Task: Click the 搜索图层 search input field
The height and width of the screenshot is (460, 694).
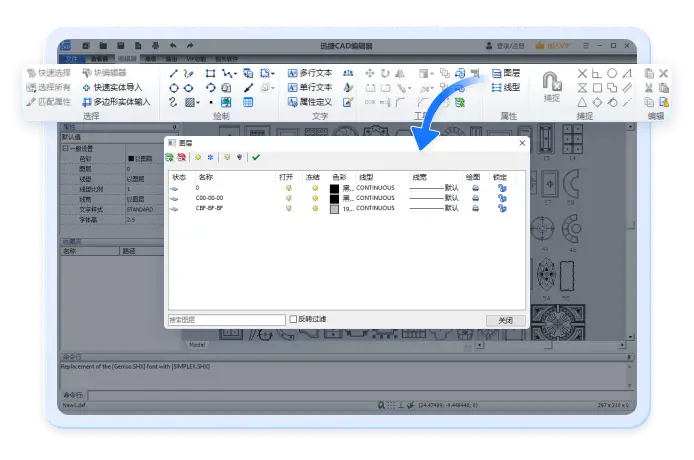Action: pos(227,320)
